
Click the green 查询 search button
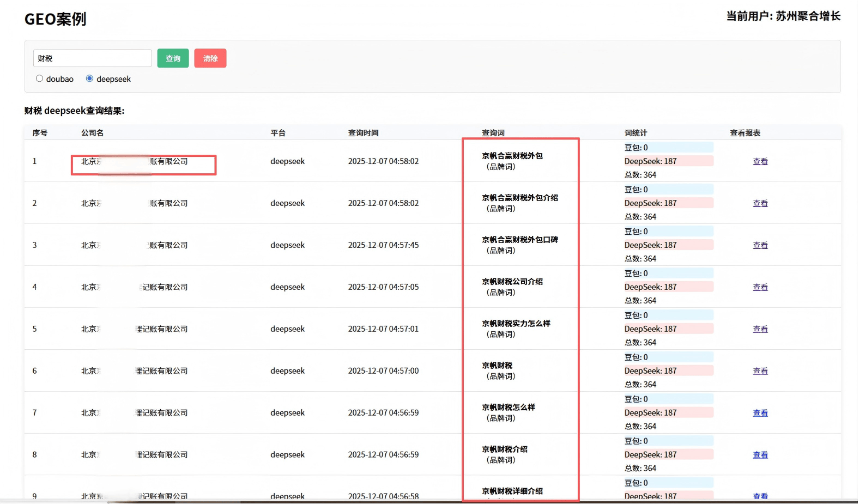[173, 58]
